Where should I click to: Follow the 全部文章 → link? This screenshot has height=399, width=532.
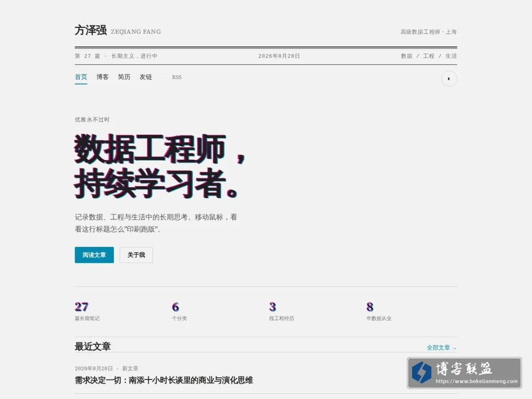(x=442, y=348)
